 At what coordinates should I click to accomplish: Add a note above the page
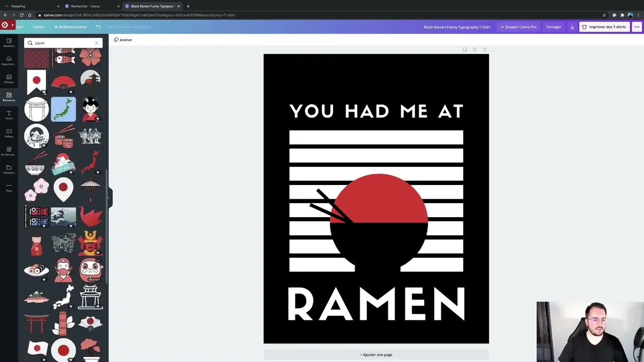(464, 49)
